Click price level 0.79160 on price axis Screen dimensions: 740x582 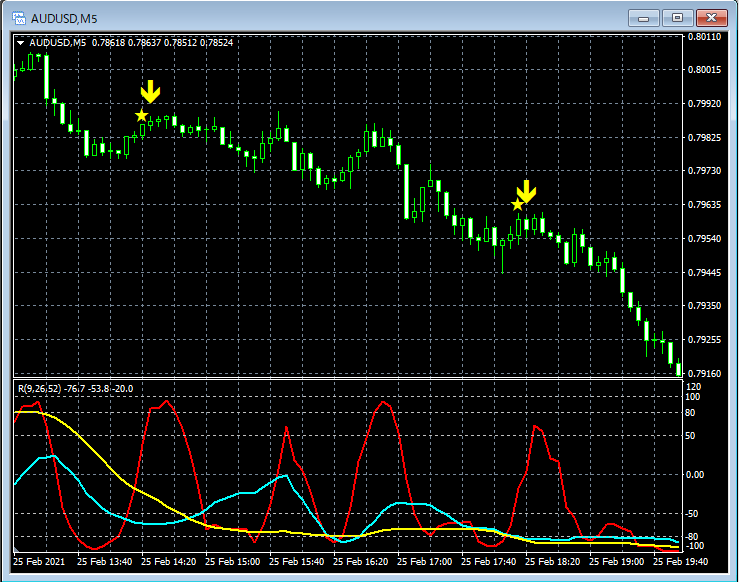coord(704,374)
